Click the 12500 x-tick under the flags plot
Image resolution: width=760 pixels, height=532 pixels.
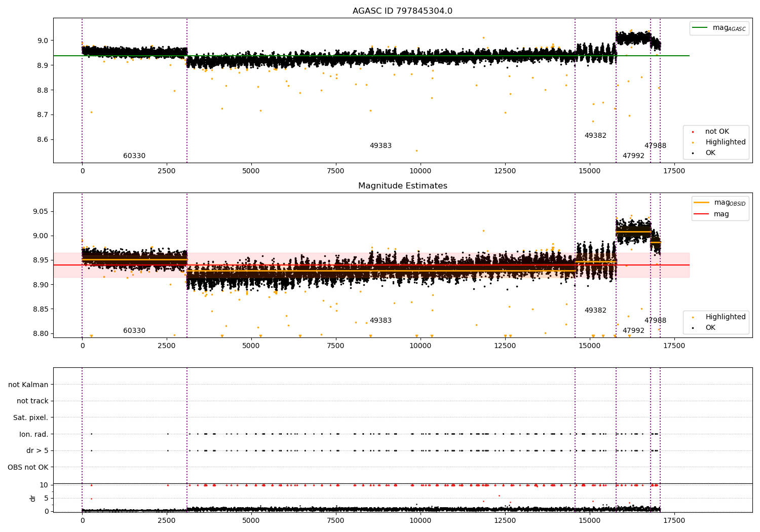tap(505, 521)
